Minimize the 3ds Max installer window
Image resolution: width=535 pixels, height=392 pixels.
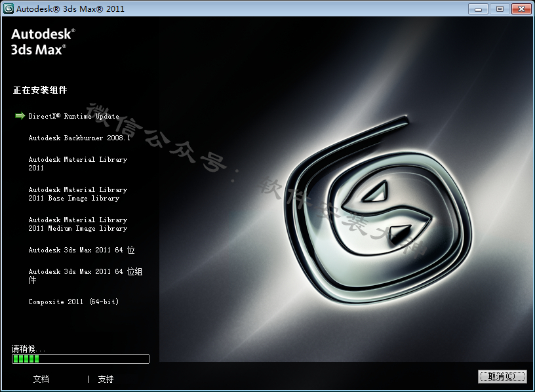point(478,9)
